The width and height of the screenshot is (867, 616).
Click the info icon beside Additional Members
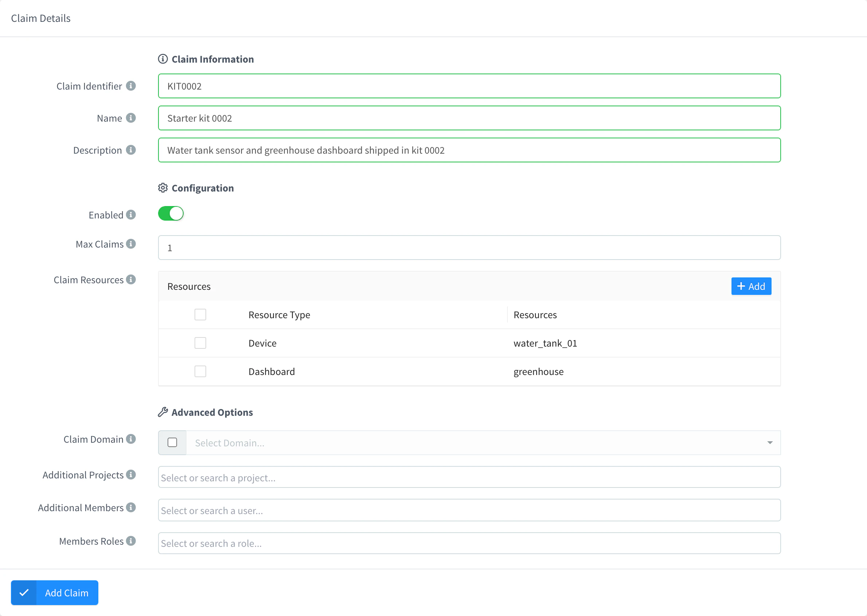pos(131,508)
